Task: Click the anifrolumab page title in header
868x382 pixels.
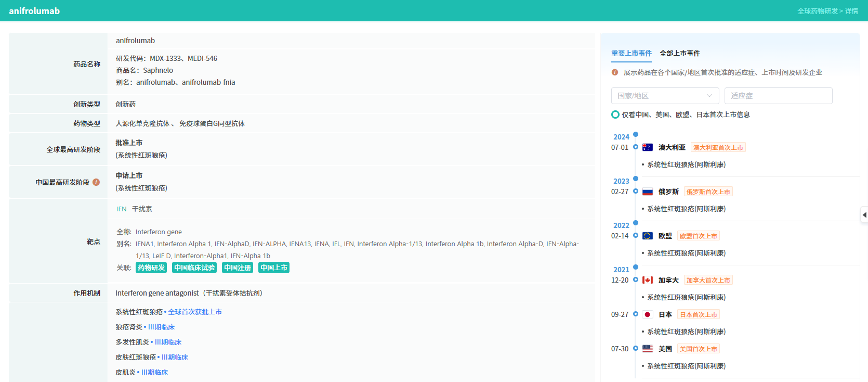Action: point(34,11)
